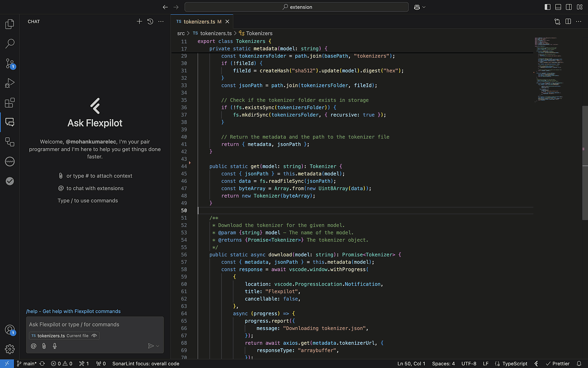Show chat history clock icon
Screen dimensions: 588x368
click(150, 21)
